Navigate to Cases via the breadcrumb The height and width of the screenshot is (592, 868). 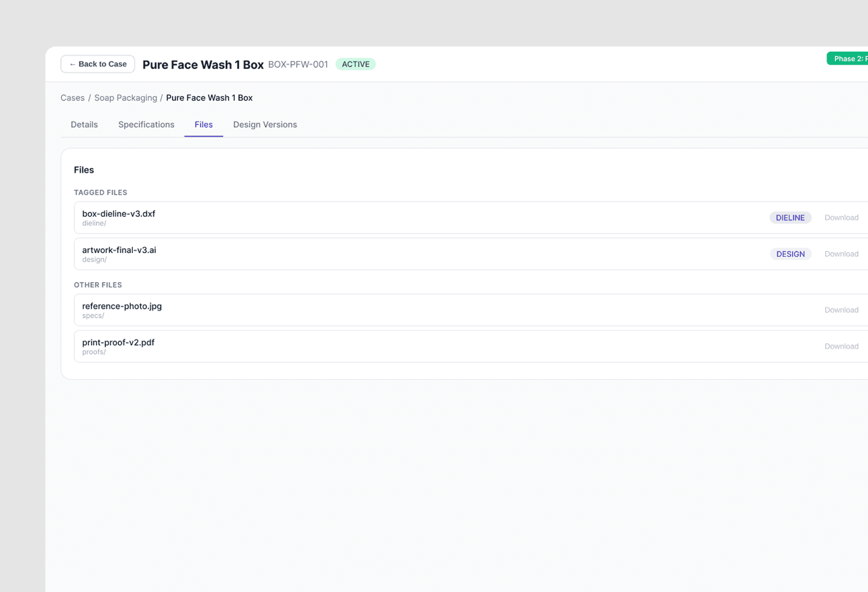72,98
